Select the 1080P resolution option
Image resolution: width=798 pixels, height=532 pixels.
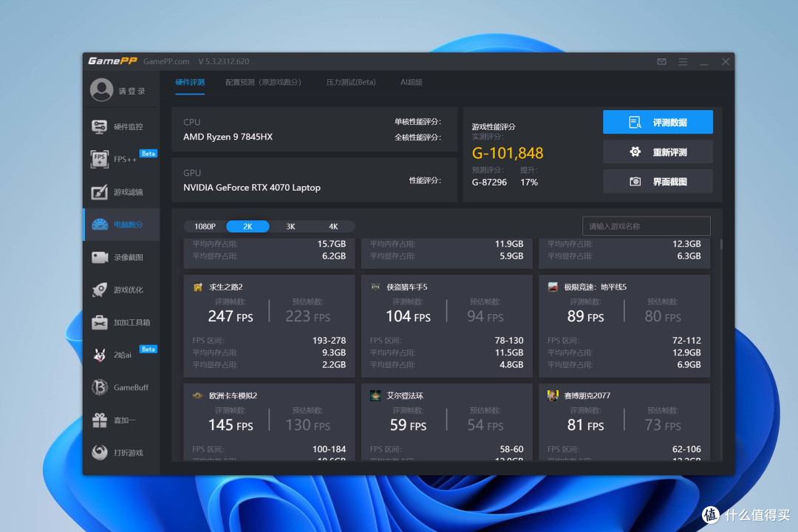point(205,227)
